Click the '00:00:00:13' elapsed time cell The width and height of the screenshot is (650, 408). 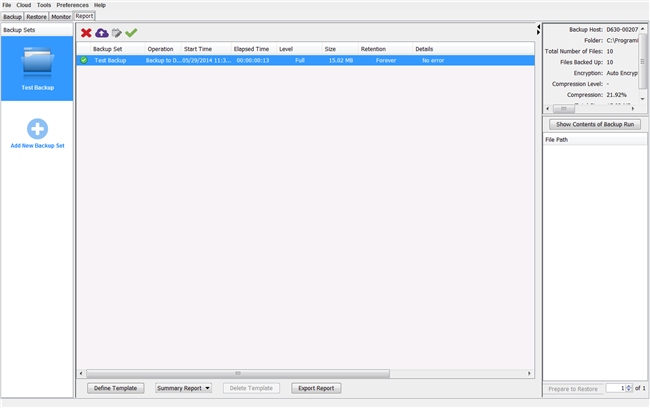(x=253, y=60)
